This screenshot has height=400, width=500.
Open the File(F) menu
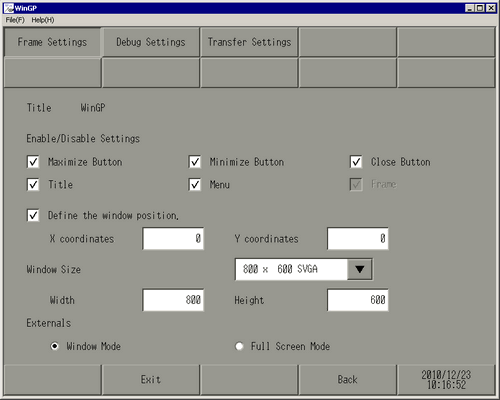coord(15,20)
